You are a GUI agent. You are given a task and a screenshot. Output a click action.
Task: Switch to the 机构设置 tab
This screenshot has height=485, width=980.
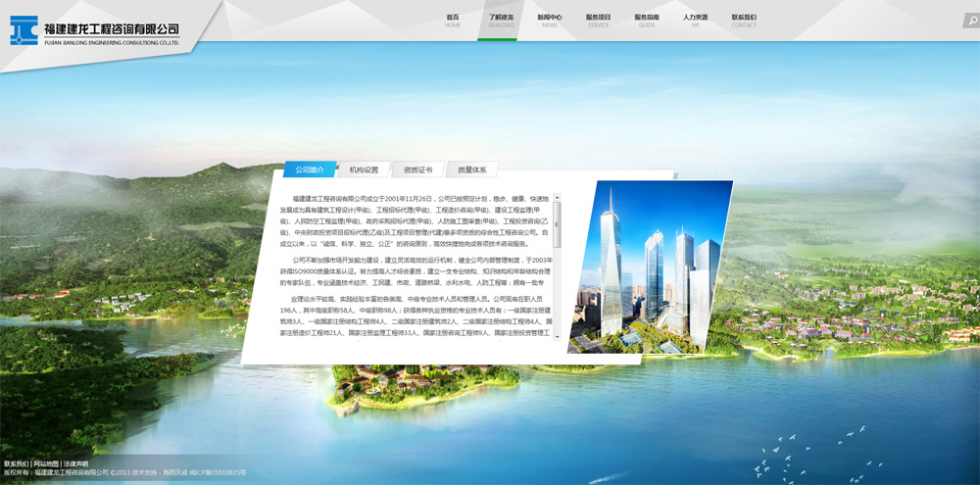click(364, 170)
